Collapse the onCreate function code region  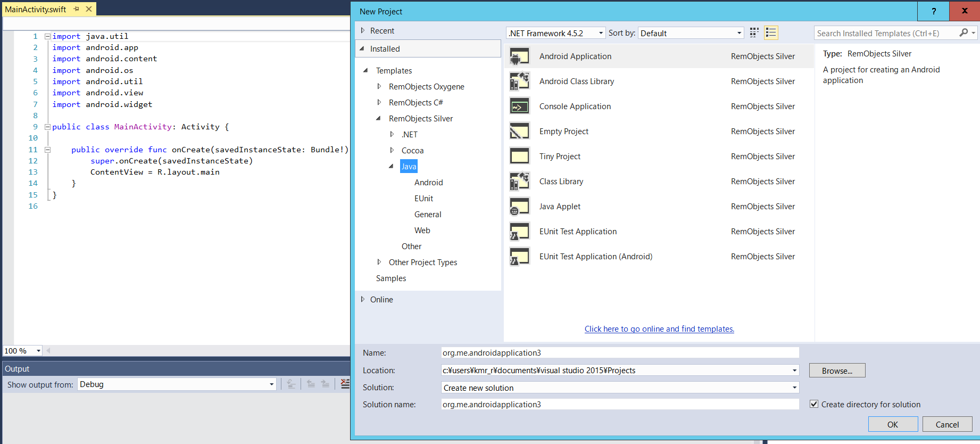pyautogui.click(x=47, y=150)
